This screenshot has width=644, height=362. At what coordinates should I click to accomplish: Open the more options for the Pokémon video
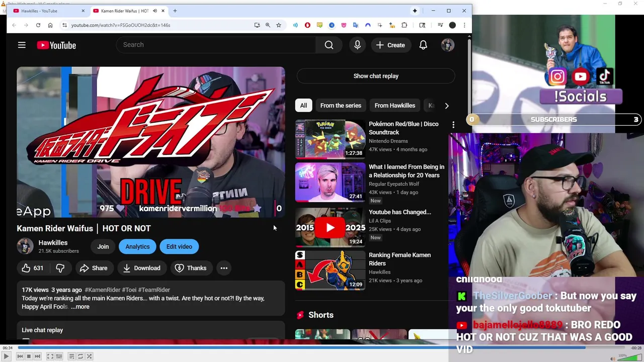tap(453, 124)
